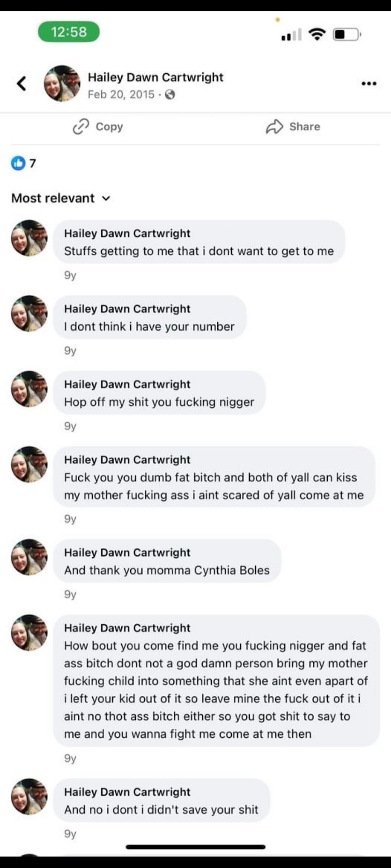This screenshot has width=391, height=868.
Task: Click the chevron beside Most relevant
Action: pyautogui.click(x=106, y=198)
